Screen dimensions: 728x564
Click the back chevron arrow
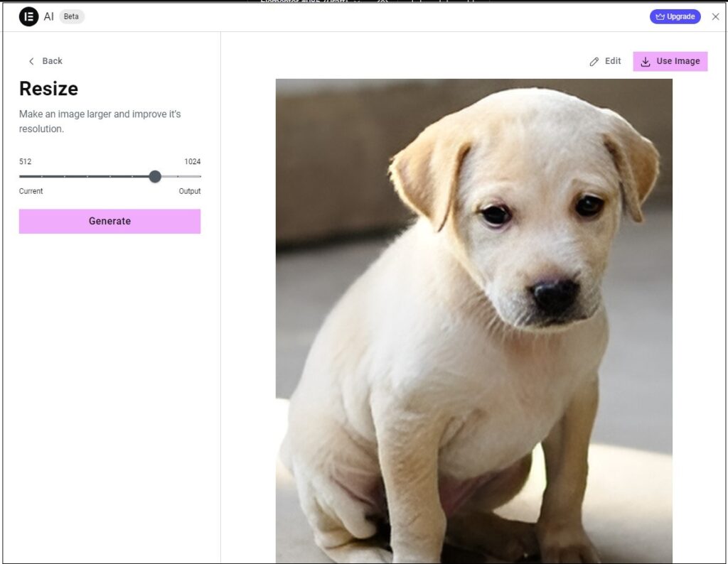tap(31, 61)
